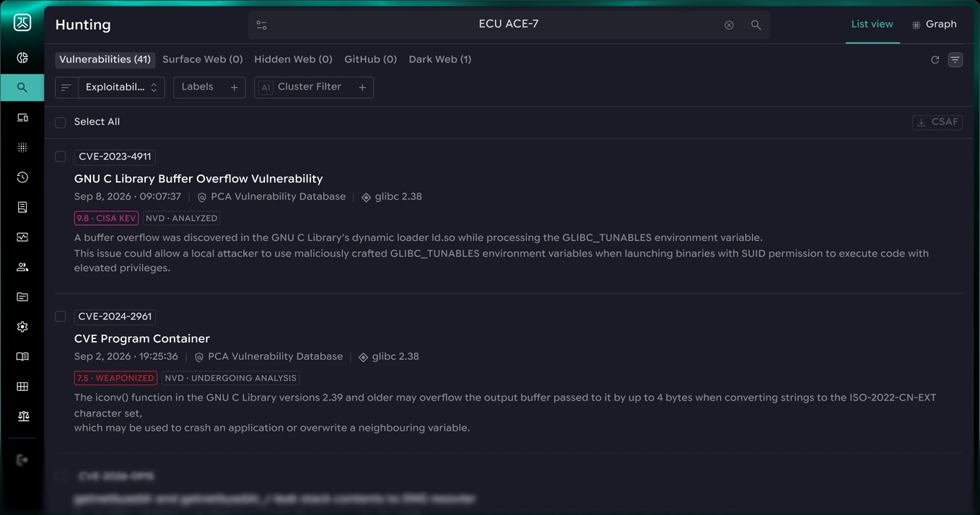Open the Exploitability sort dropdown
This screenshot has height=515, width=980.
[x=121, y=87]
